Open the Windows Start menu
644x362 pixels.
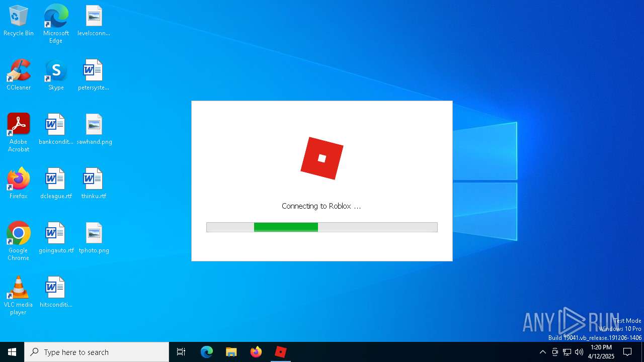pos(12,352)
